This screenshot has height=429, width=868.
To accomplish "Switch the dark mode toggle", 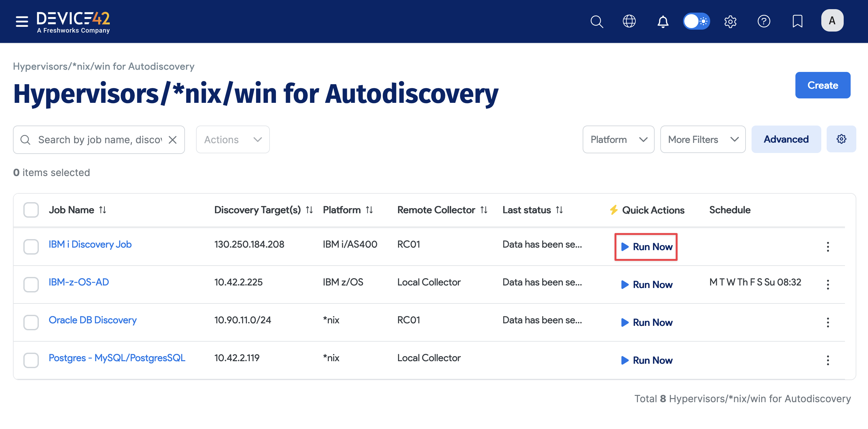I will pos(696,21).
